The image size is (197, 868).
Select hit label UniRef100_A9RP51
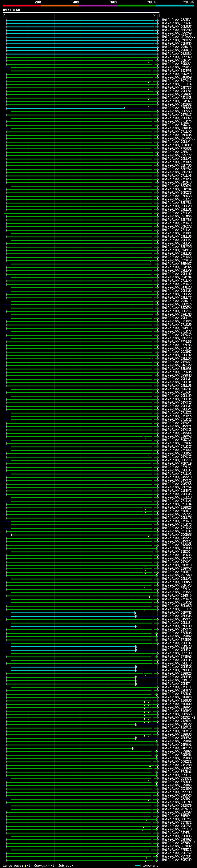[x=176, y=755]
